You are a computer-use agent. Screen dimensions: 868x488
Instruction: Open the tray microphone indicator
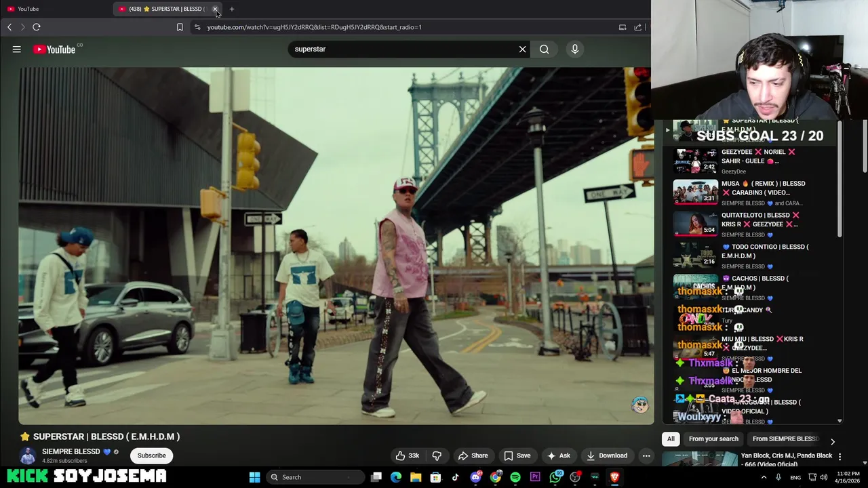778,477
